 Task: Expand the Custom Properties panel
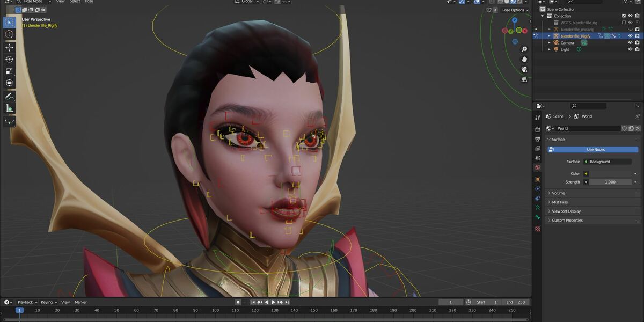[594, 220]
